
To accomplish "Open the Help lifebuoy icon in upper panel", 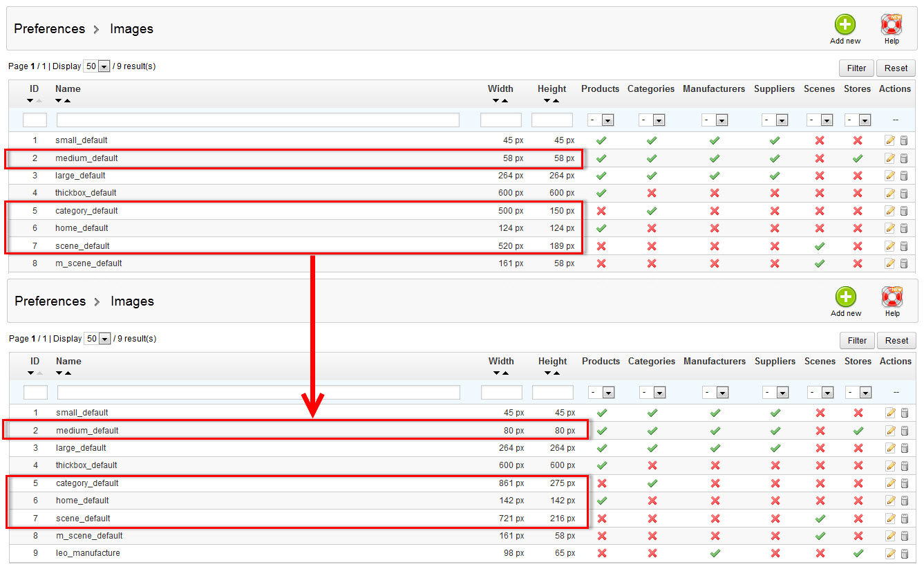I will [x=892, y=25].
